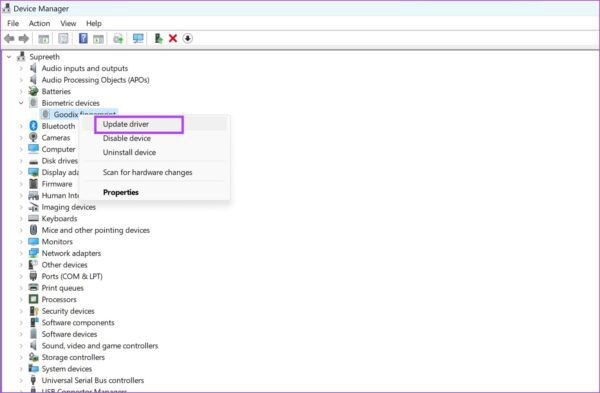The image size is (600, 393).
Task: Click the Properties sheet toolbar icon
Action: [63, 38]
